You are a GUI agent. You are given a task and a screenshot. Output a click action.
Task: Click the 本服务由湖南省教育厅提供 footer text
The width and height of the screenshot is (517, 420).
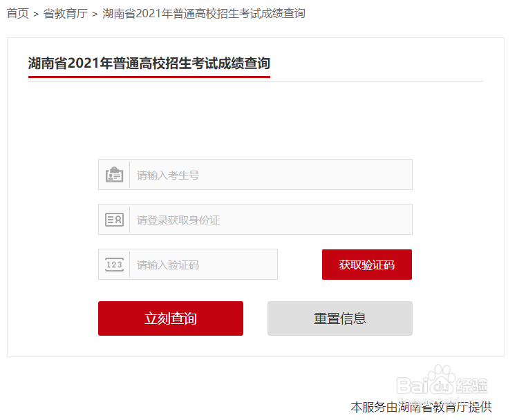(421, 407)
